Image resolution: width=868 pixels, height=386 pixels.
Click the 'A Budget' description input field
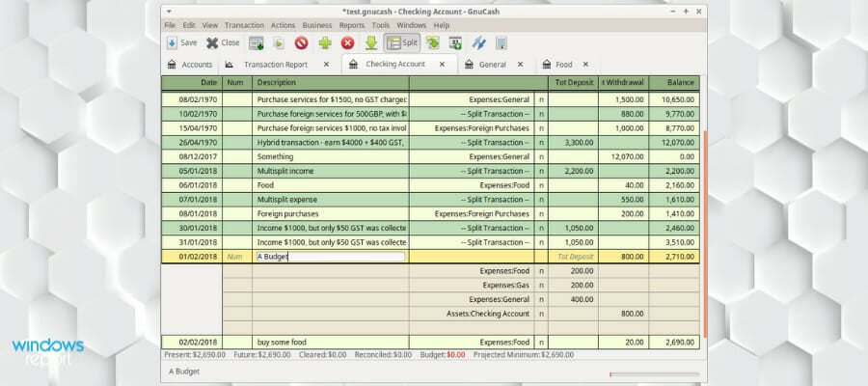(331, 257)
